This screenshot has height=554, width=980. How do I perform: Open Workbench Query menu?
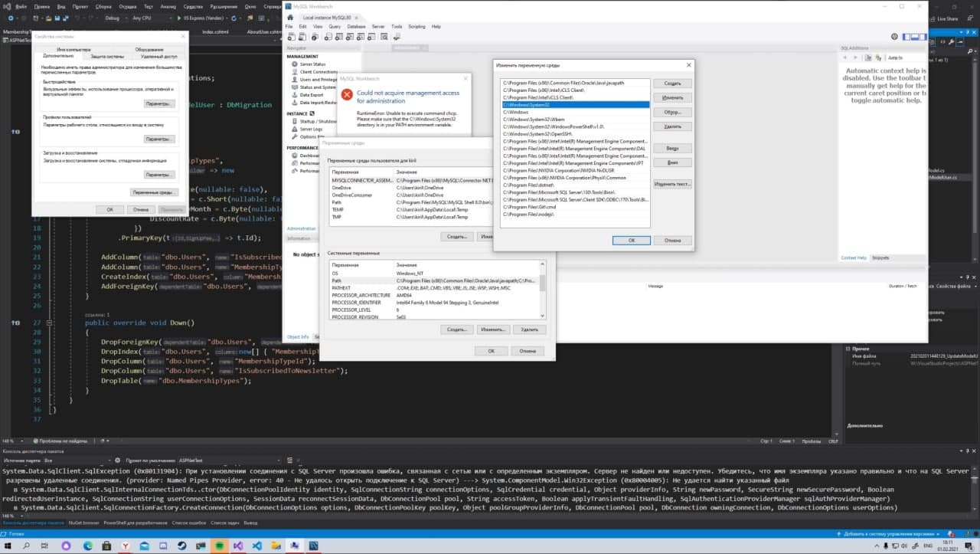pyautogui.click(x=335, y=26)
